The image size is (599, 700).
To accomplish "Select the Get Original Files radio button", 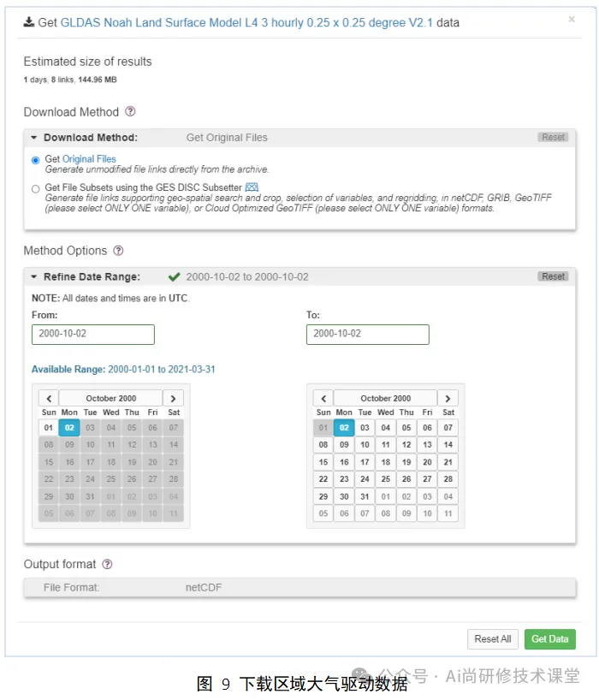I will click(x=36, y=160).
